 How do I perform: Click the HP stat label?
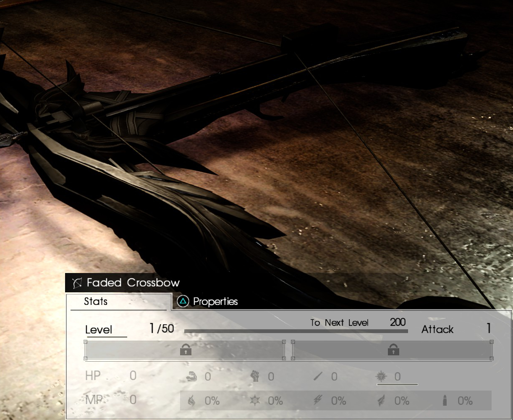click(x=93, y=375)
